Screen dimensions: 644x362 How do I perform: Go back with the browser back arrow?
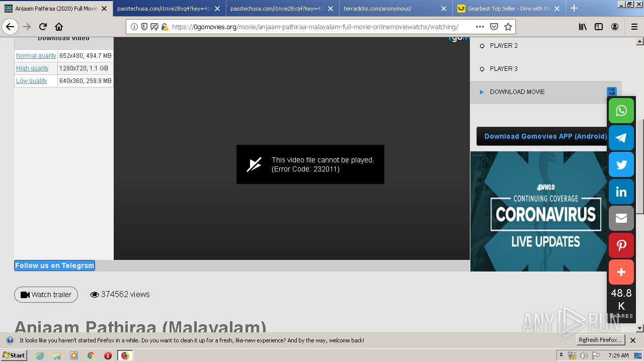coord(10,27)
